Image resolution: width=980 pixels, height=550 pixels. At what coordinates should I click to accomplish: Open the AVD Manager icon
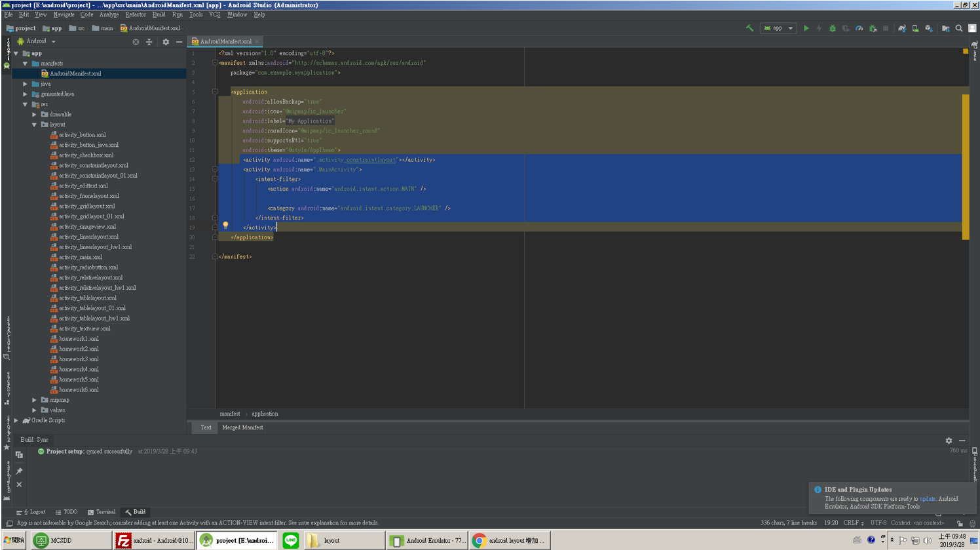(x=915, y=28)
